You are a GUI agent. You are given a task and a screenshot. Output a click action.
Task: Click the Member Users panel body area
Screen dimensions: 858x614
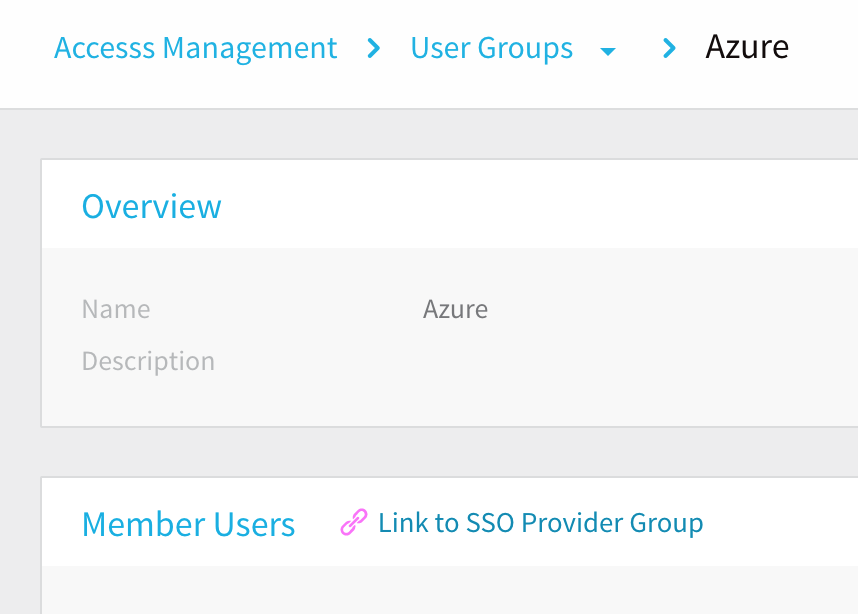tap(450, 590)
